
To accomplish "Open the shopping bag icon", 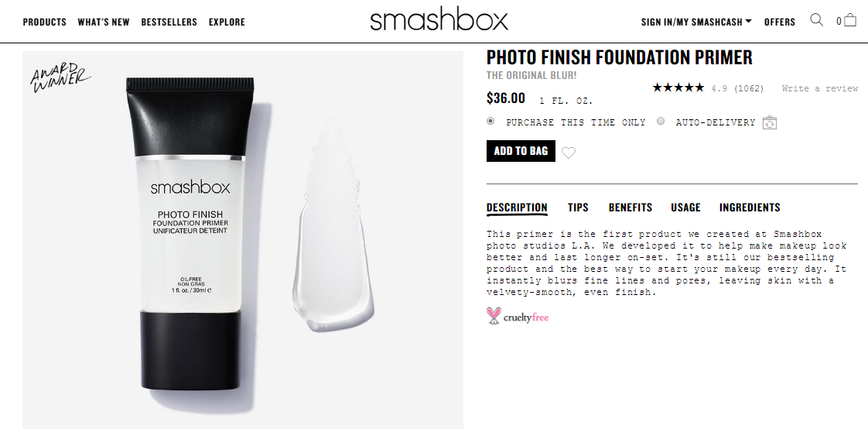I will coord(849,21).
